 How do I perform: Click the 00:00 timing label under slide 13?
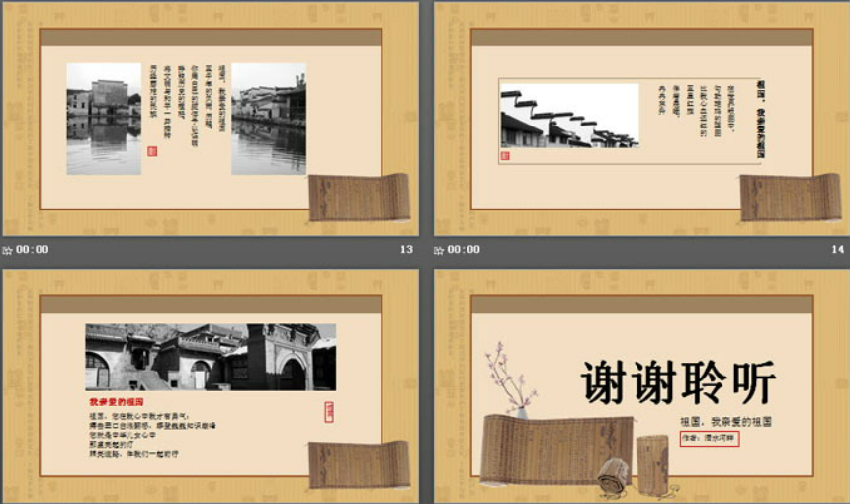point(33,250)
